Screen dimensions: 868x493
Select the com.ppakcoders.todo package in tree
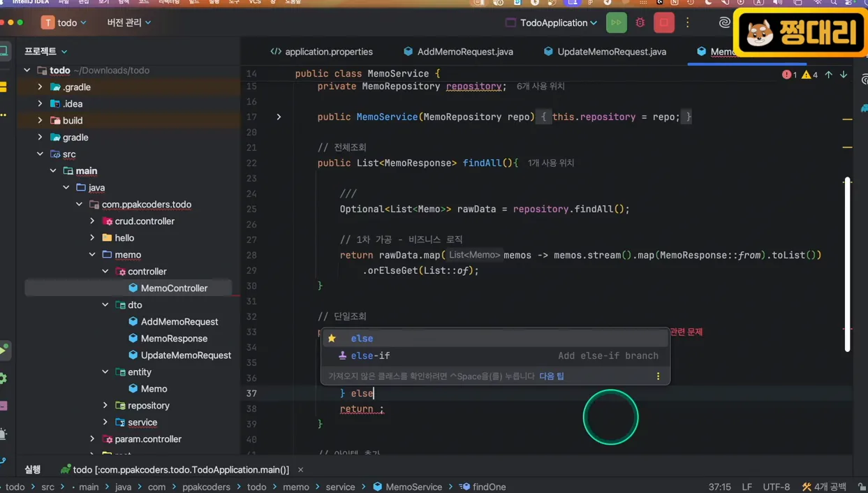147,205
